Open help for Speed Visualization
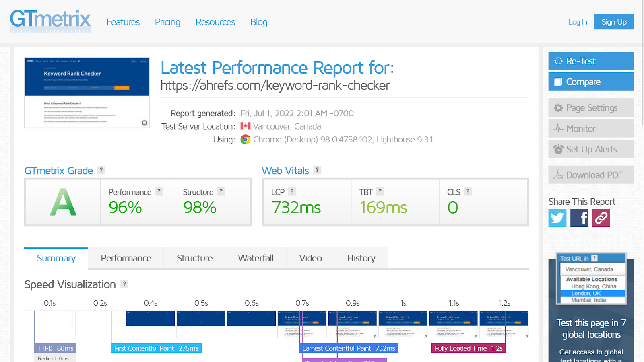644x362 pixels. coord(125,284)
